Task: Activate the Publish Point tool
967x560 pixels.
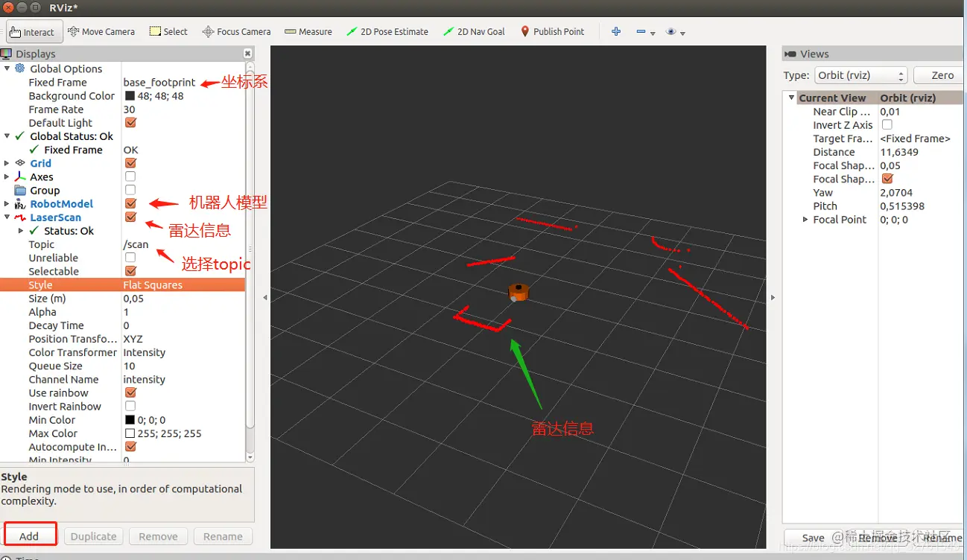Action: coord(552,31)
